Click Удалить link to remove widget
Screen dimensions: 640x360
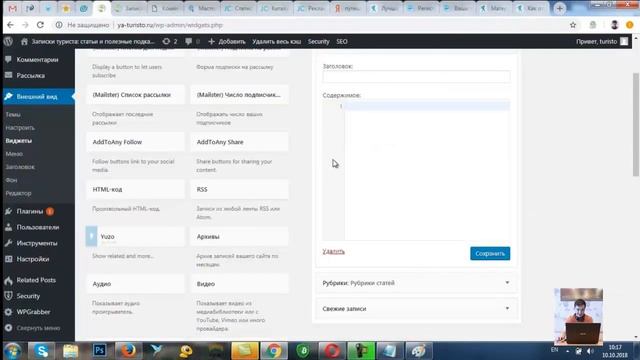pyautogui.click(x=333, y=251)
